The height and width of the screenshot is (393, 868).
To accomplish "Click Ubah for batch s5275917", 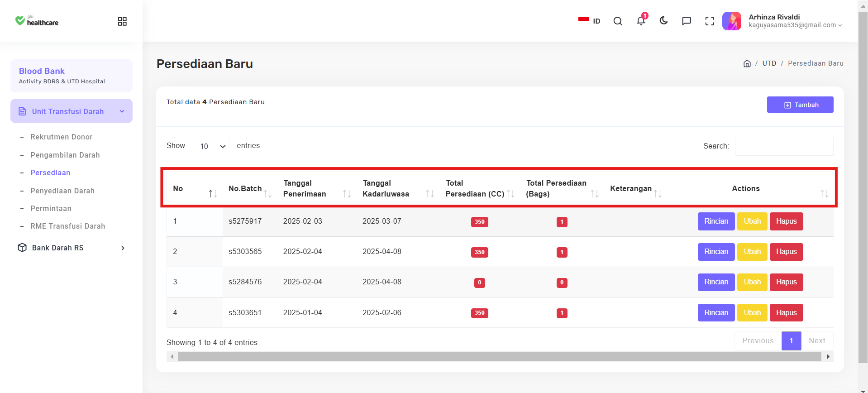I will (x=752, y=221).
